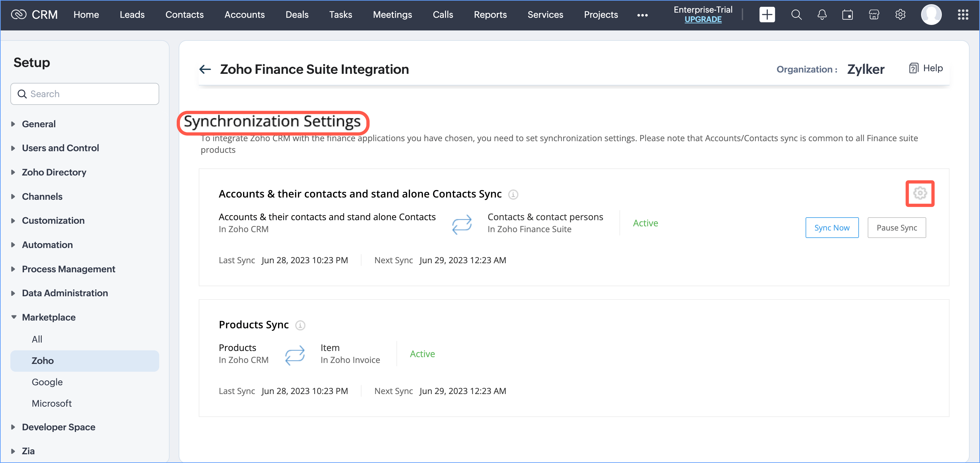Open the global search magnifier icon
This screenshot has width=980, height=463.
click(x=796, y=15)
